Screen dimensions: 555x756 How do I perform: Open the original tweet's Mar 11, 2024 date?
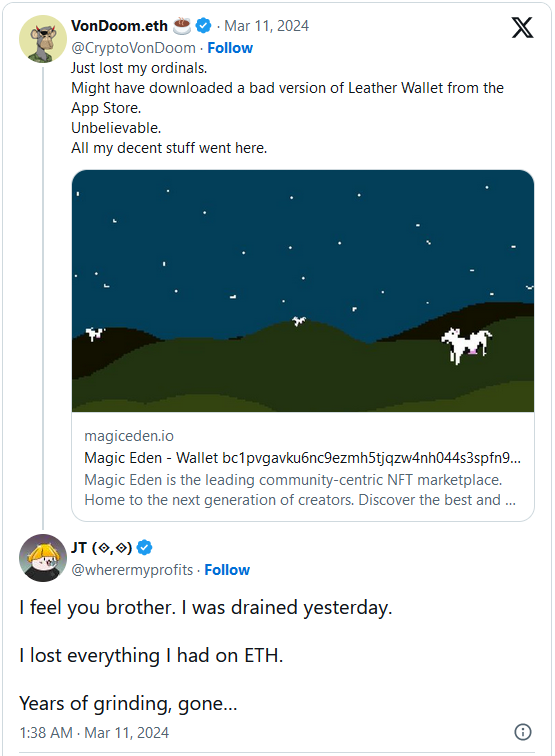(267, 26)
